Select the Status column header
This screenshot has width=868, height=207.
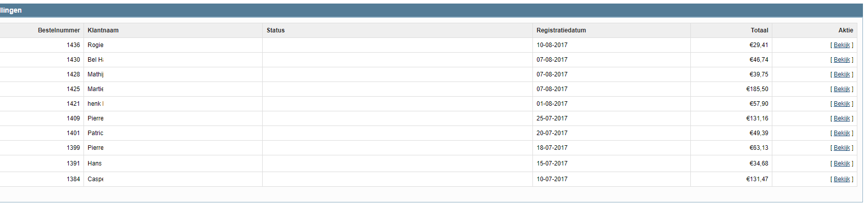point(276,30)
